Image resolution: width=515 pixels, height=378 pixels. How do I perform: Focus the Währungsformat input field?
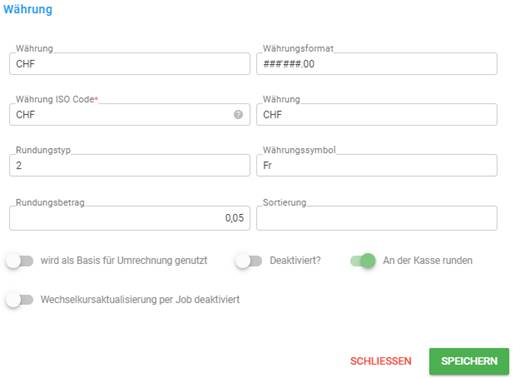click(x=377, y=64)
